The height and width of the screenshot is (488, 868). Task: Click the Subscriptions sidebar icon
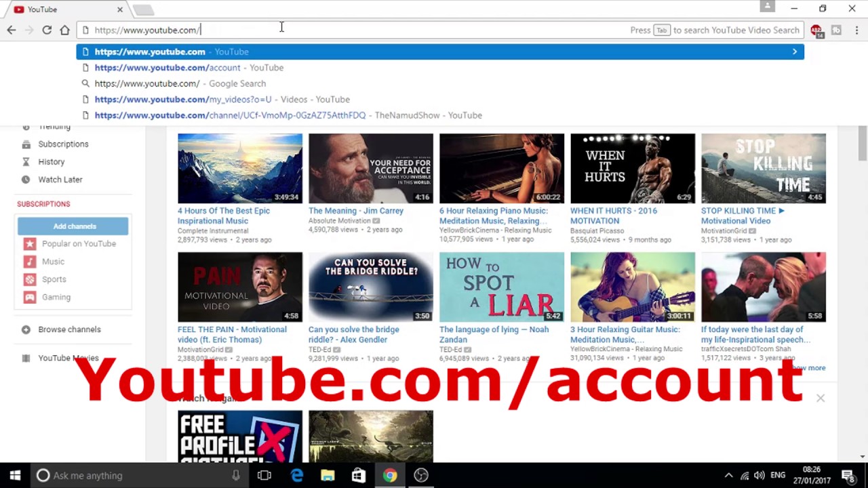click(x=26, y=144)
